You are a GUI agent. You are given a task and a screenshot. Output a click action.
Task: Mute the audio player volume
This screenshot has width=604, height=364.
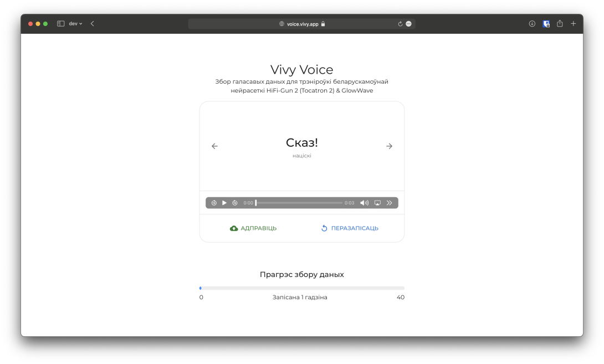(364, 203)
